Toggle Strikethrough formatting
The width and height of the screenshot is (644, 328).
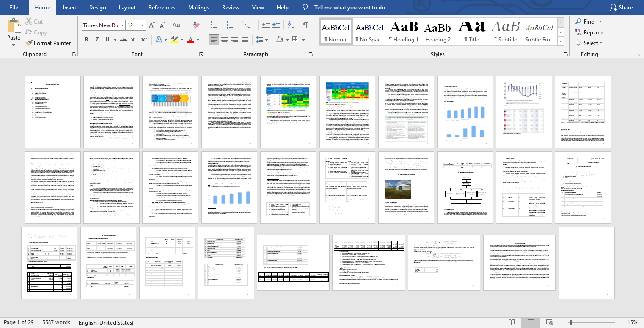[x=123, y=40]
